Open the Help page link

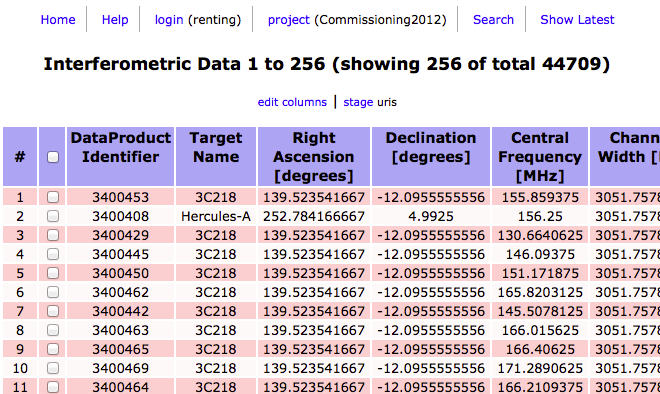[x=115, y=20]
